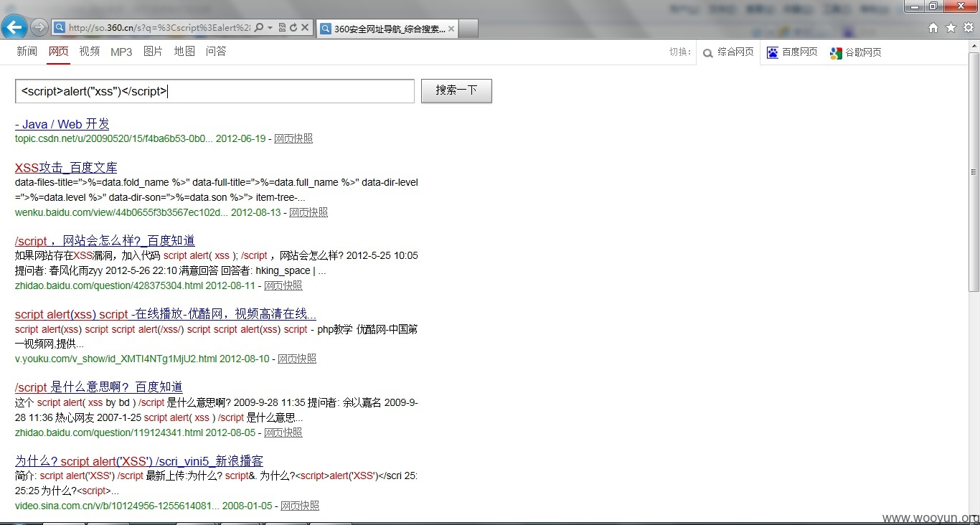Switch to the 新闻 search category
The image size is (980, 525).
point(27,52)
